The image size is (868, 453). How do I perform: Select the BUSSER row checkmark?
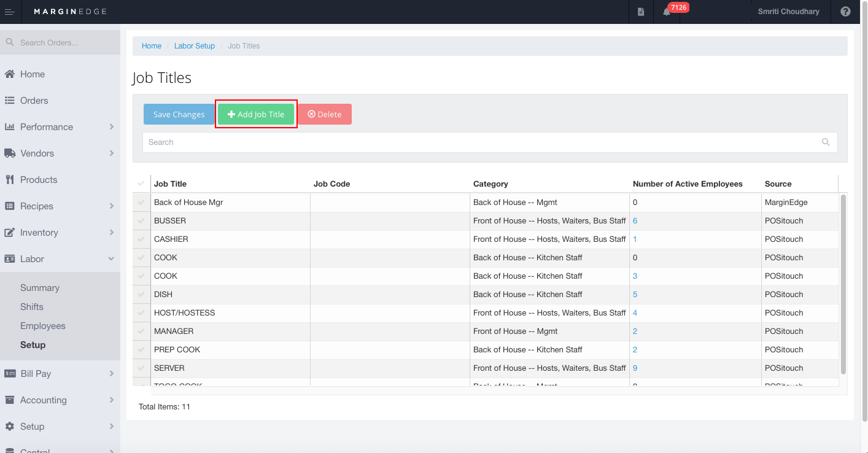pos(141,220)
